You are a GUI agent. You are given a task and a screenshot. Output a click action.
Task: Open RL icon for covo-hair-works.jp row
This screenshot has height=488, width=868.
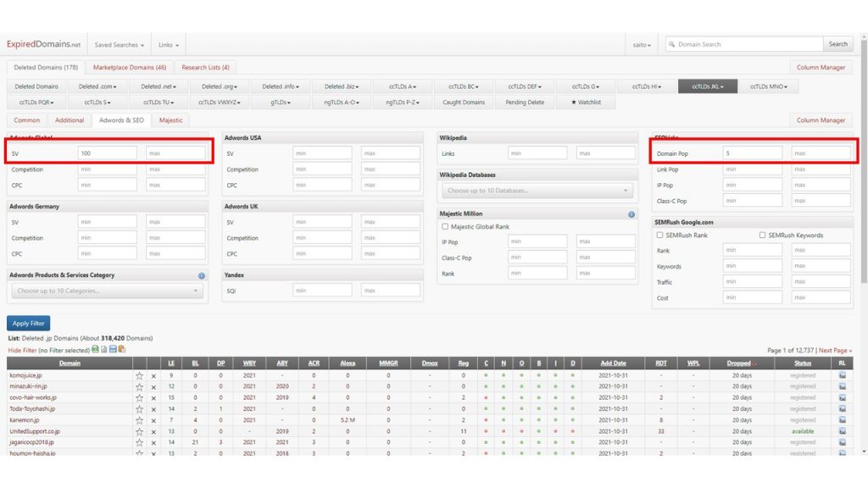[x=842, y=397]
